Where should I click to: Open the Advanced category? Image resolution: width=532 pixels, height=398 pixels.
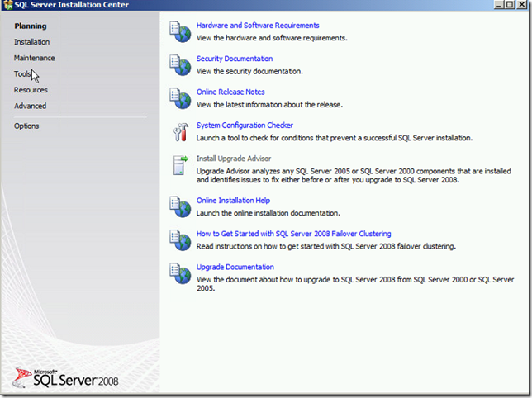(x=30, y=106)
